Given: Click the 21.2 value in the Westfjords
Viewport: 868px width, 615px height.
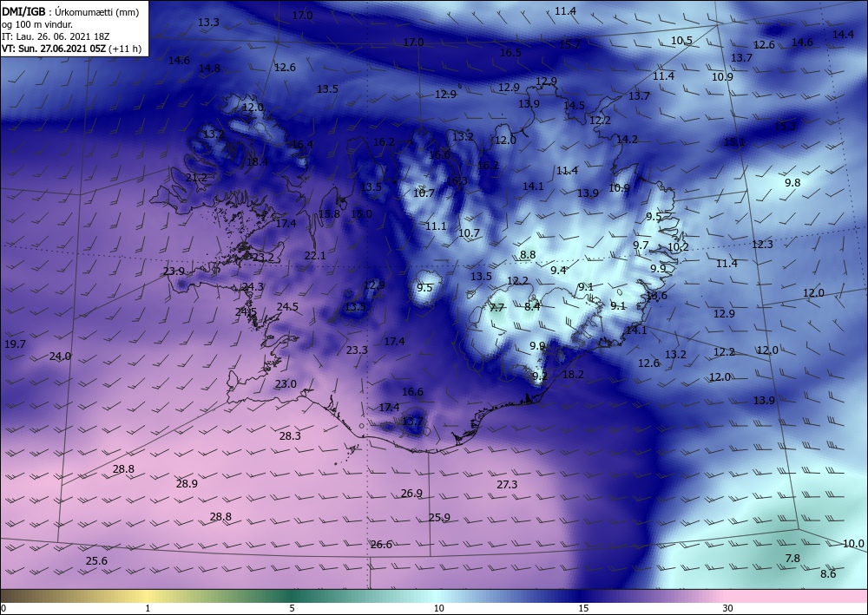Looking at the screenshot, I should click(196, 178).
